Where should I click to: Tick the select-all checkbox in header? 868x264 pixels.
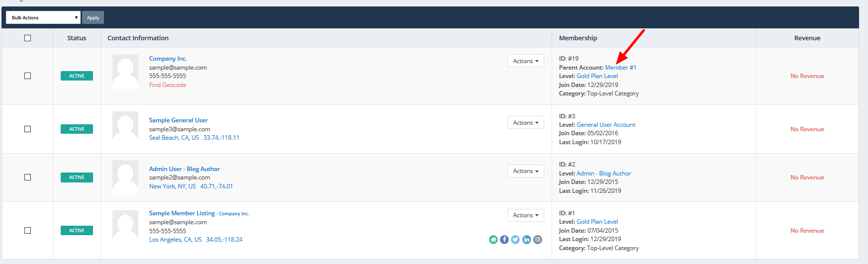[x=27, y=38]
